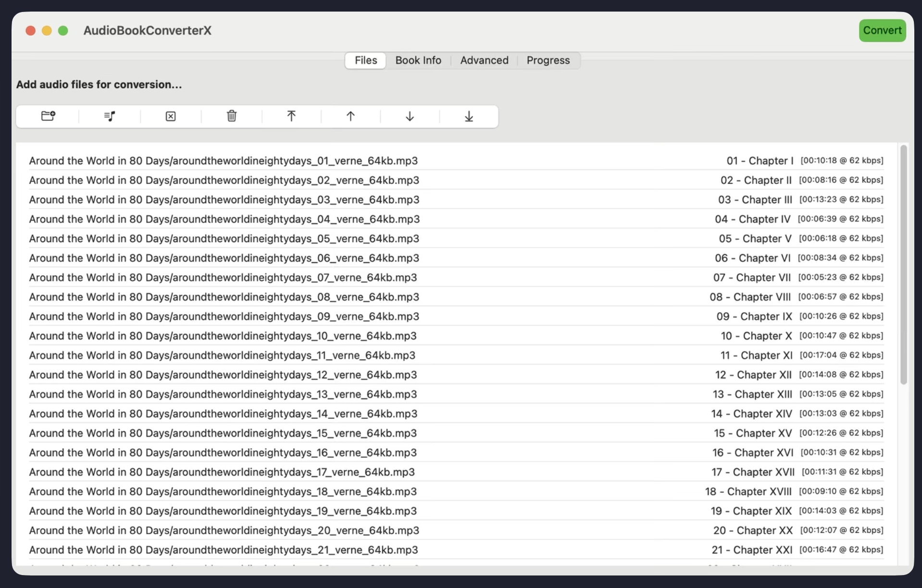The height and width of the screenshot is (588, 922).
Task: Pick file ending in _21_verne_64kb.mp3
Action: (224, 550)
